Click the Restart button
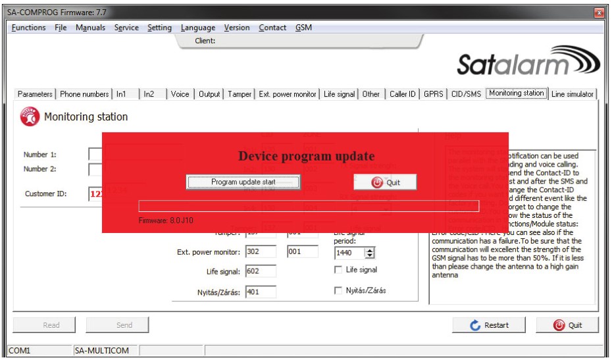 489,325
